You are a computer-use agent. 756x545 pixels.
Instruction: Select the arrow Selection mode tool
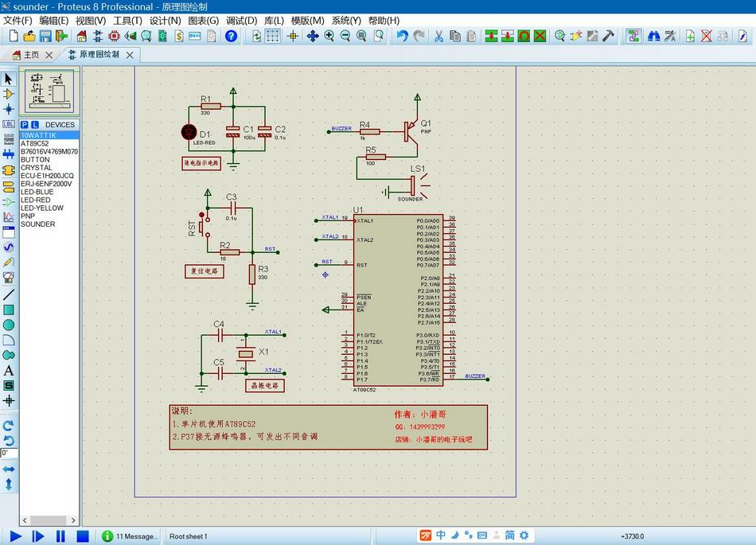pyautogui.click(x=8, y=79)
